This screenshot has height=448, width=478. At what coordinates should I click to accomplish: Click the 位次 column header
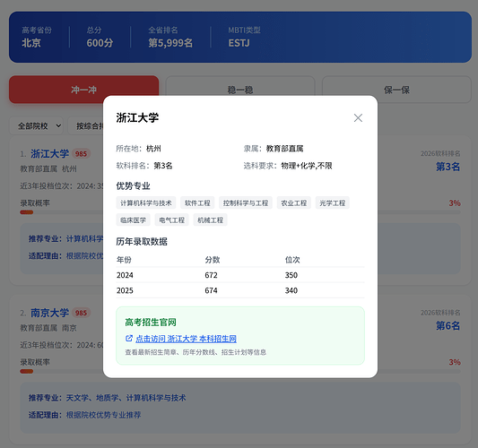click(292, 260)
